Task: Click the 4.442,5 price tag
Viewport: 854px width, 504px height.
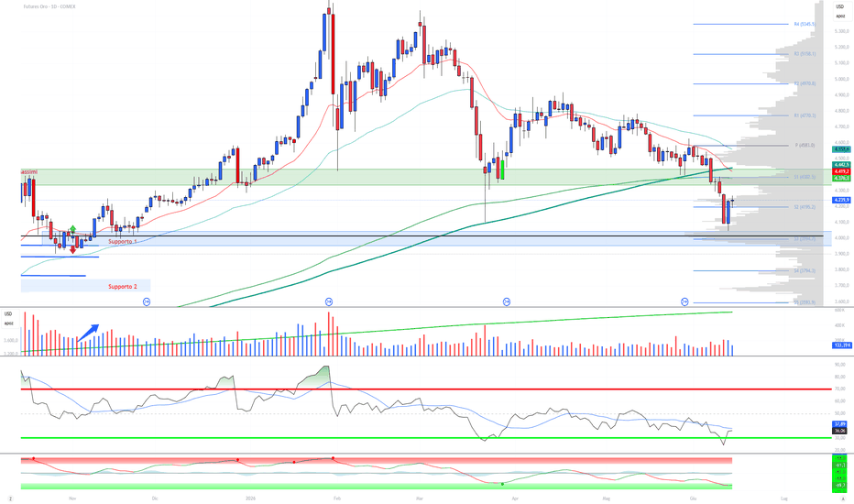Action: click(841, 165)
